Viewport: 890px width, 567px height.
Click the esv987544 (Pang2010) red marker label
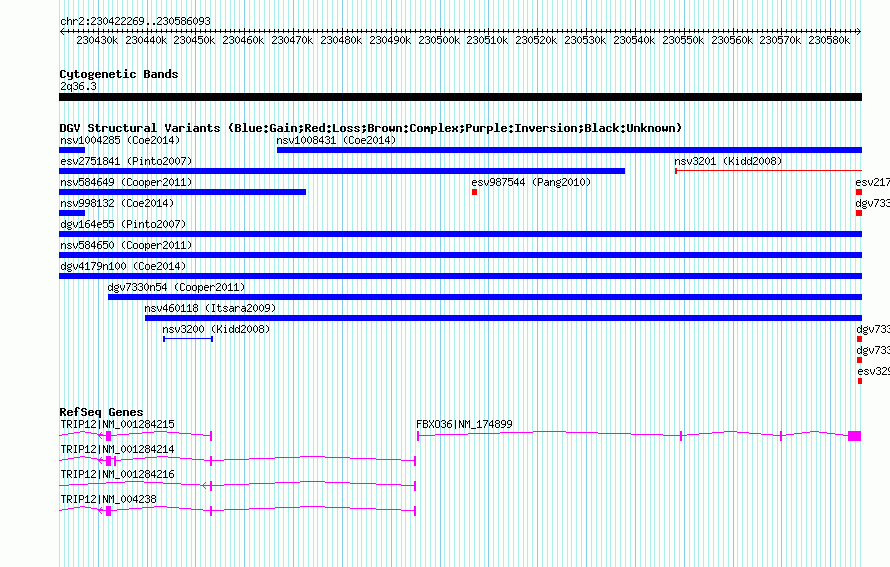pyautogui.click(x=531, y=182)
